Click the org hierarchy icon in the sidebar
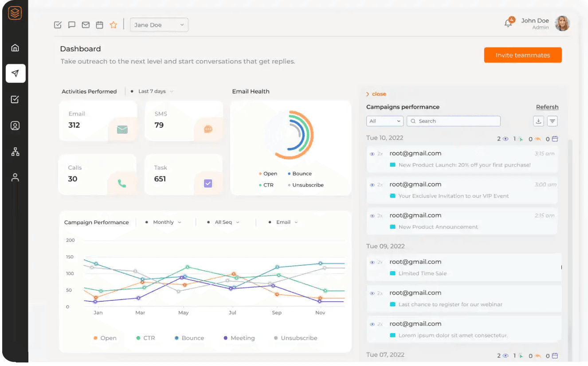The height and width of the screenshot is (366, 588). [15, 152]
